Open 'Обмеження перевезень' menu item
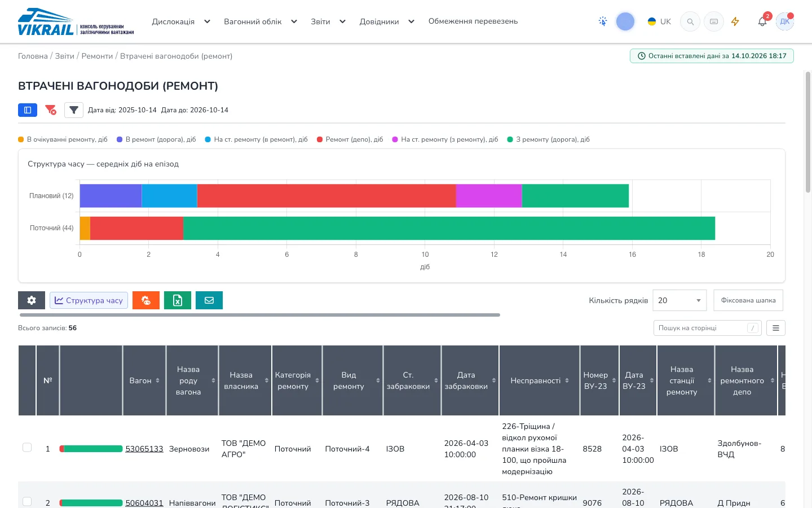 [x=473, y=21]
